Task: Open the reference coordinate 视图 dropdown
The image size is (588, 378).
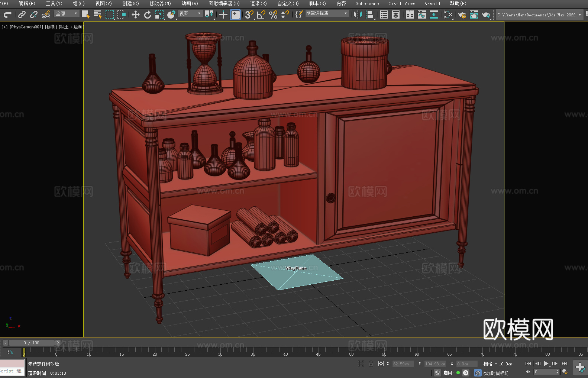Action: (x=190, y=13)
